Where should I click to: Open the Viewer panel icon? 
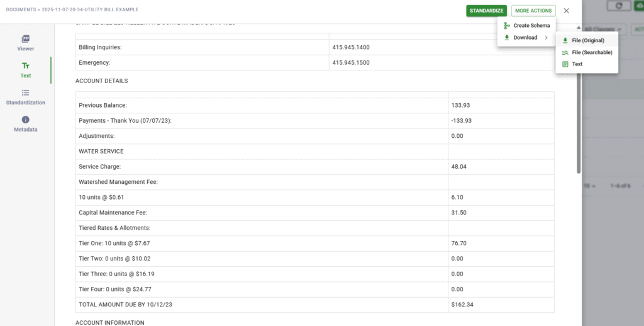coord(26,39)
